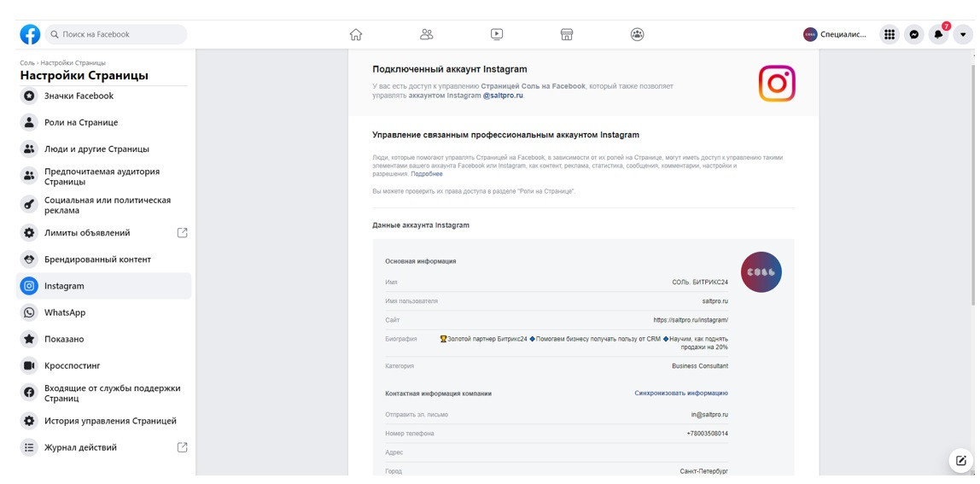Click the Business Consultant category value

(700, 366)
